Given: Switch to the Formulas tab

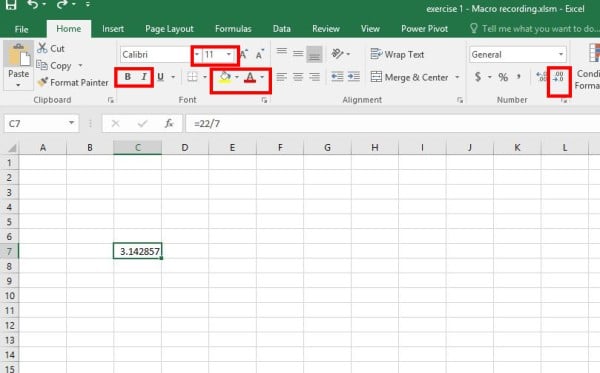Looking at the screenshot, I should point(233,29).
